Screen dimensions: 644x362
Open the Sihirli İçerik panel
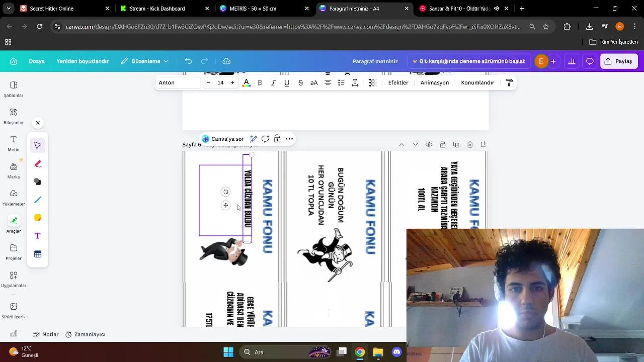tap(14, 310)
